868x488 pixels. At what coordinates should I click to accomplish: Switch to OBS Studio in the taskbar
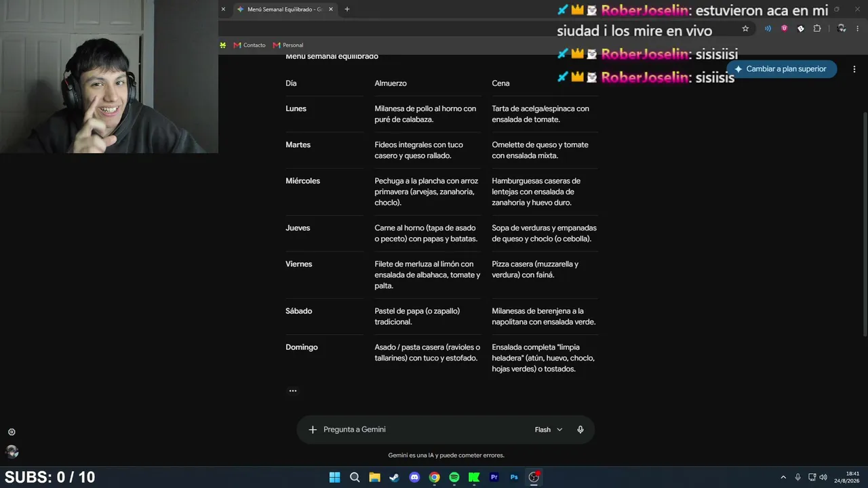tap(534, 477)
